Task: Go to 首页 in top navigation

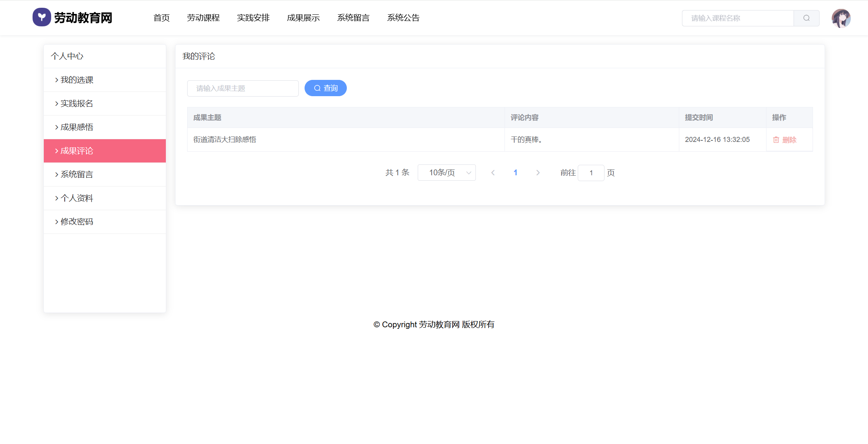Action: [x=161, y=18]
